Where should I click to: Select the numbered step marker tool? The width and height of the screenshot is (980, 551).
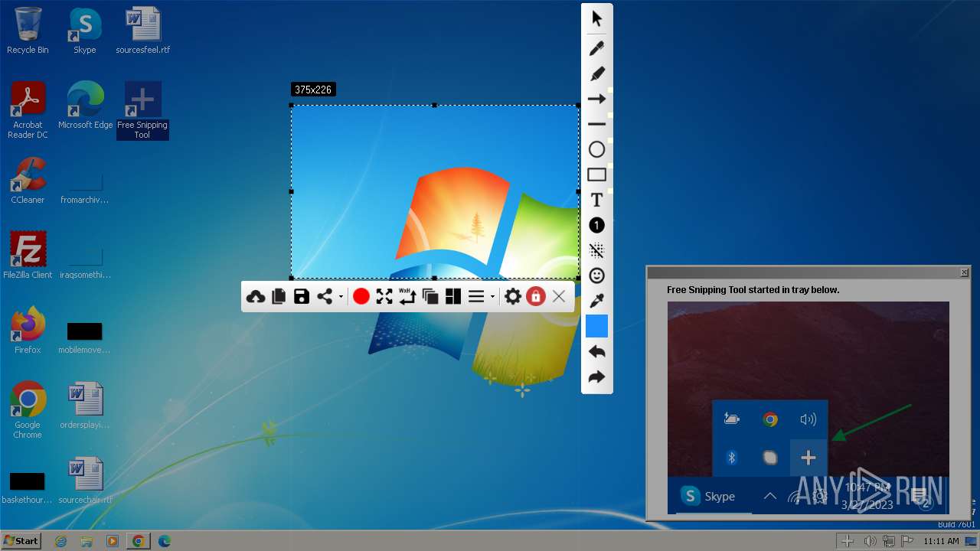596,225
